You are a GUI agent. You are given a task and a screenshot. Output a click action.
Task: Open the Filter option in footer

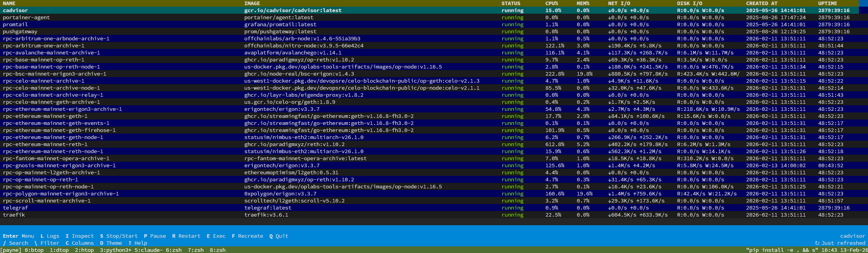(47, 243)
